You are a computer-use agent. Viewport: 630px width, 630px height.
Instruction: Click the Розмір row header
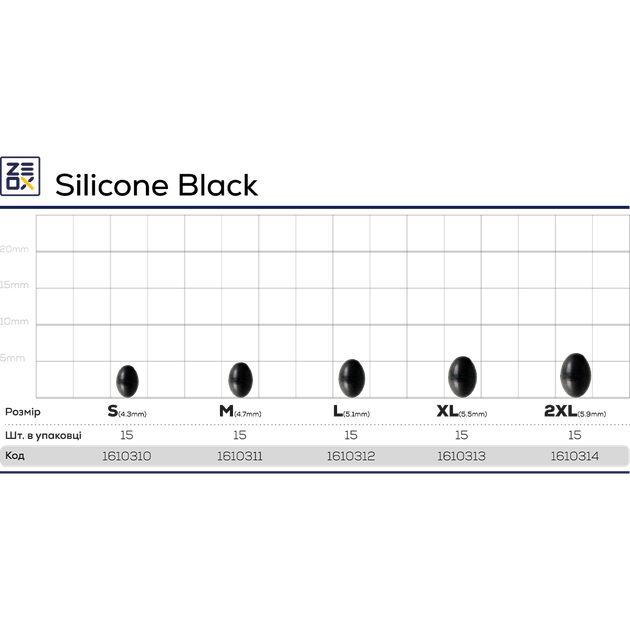23,412
